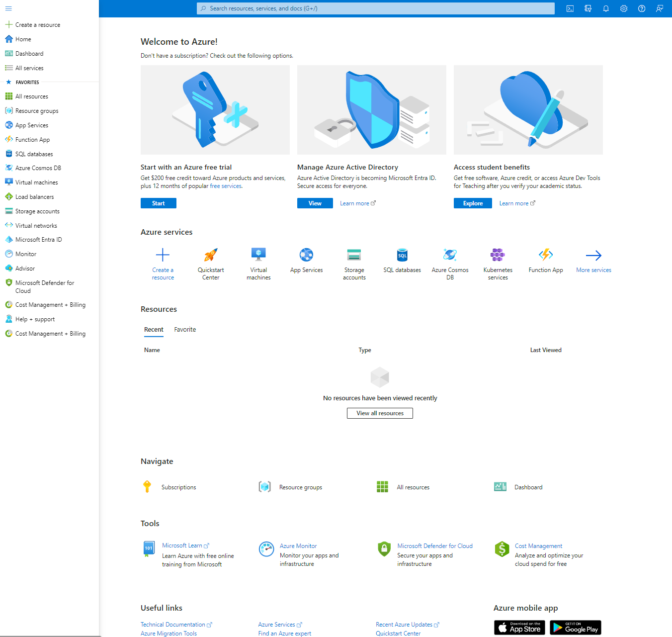The width and height of the screenshot is (672, 637).
Task: Click the Cost Management dollar icon in Tools
Action: [502, 549]
